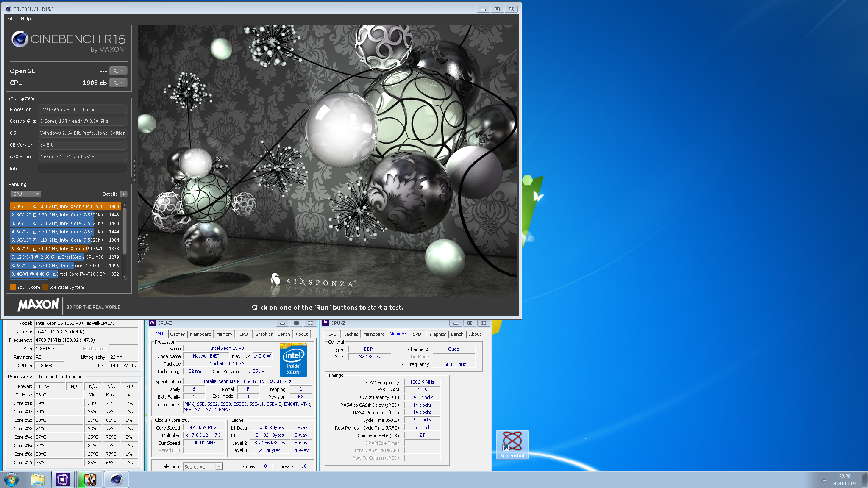Image resolution: width=868 pixels, height=488 pixels.
Task: Open Caches tab in Memory CPU-Z window
Action: tap(351, 334)
